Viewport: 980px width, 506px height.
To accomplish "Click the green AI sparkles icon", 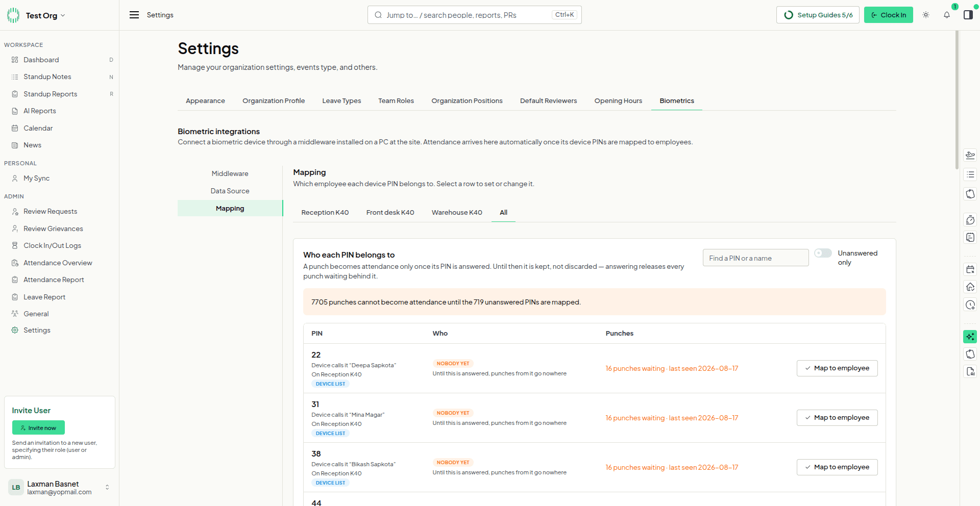I will [970, 337].
